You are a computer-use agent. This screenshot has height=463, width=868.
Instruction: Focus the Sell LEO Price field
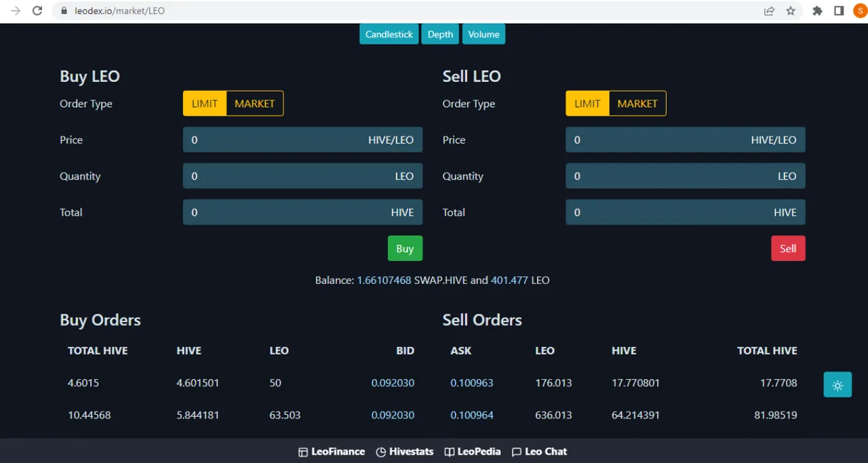click(686, 140)
